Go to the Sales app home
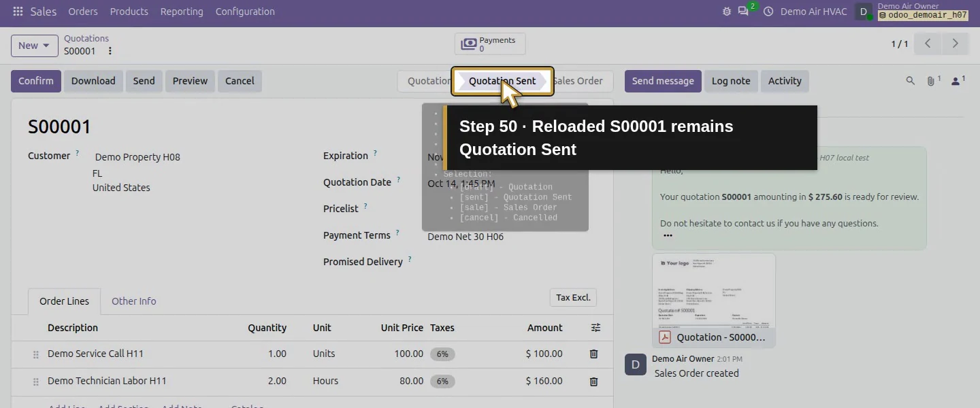This screenshot has width=980, height=408. point(44,12)
